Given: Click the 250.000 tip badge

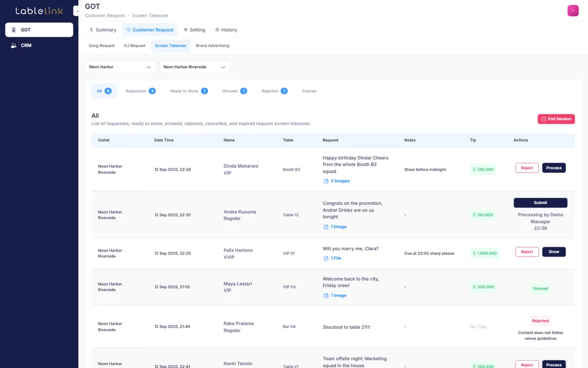Looking at the screenshot, I should click(483, 169).
